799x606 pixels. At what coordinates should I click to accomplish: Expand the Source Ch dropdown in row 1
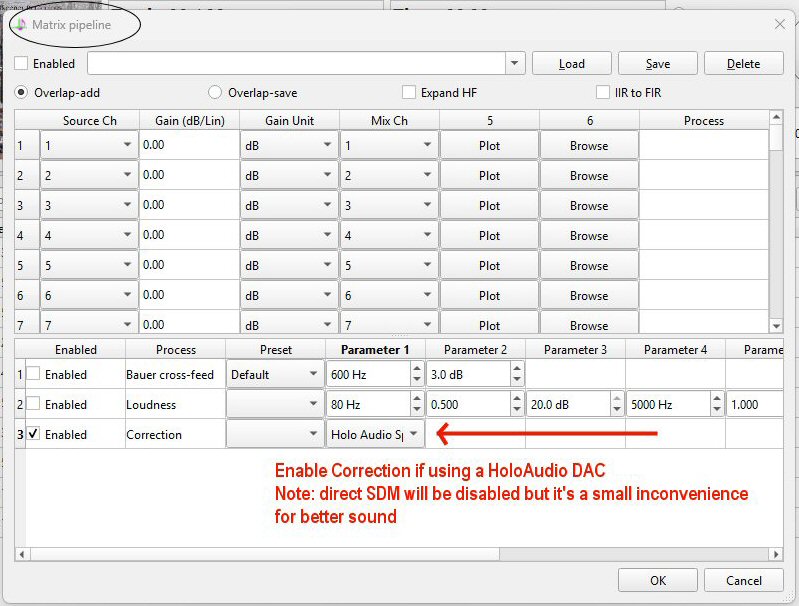click(127, 146)
